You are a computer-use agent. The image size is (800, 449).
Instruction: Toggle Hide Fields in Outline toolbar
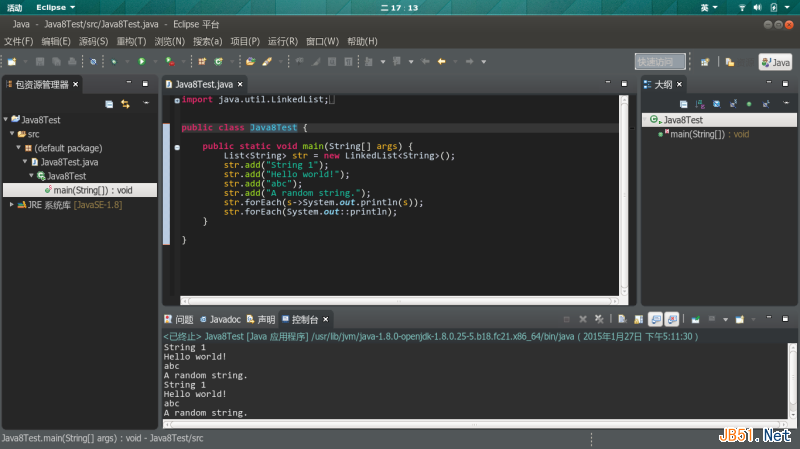click(715, 103)
